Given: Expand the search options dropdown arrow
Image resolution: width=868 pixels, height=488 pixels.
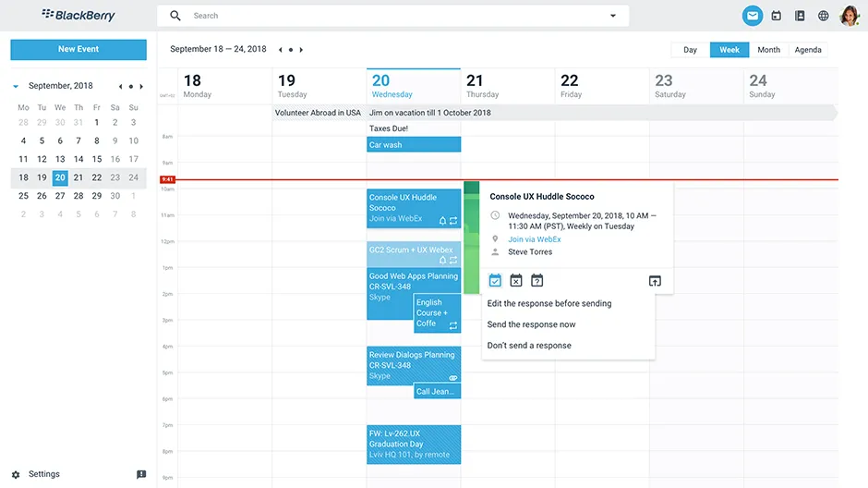Looking at the screenshot, I should click(x=613, y=16).
